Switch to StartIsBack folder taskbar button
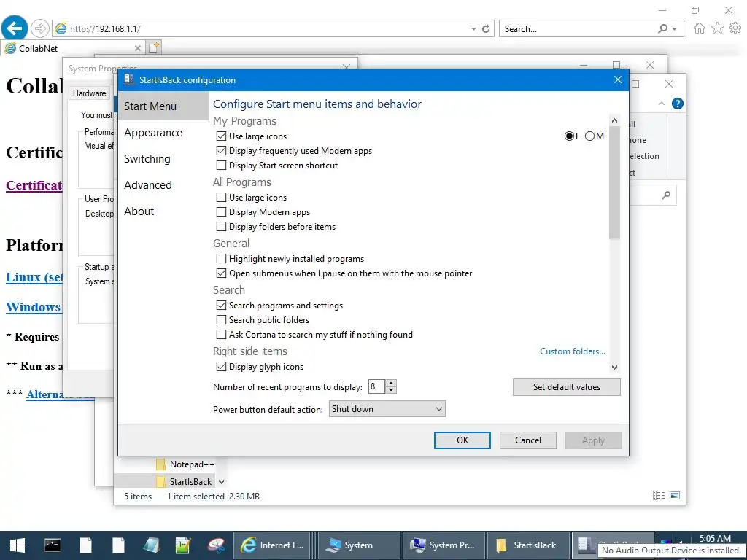747x560 pixels. point(528,545)
